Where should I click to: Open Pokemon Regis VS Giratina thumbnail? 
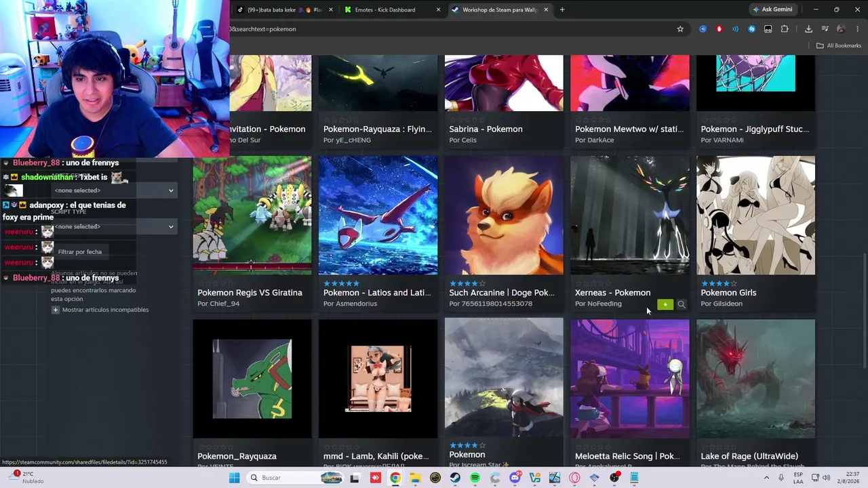pyautogui.click(x=252, y=216)
